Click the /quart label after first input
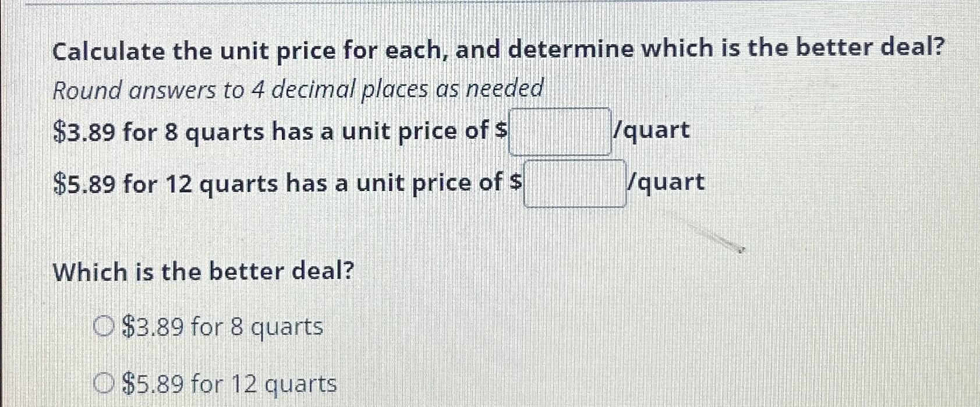The width and height of the screenshot is (980, 407). click(652, 131)
